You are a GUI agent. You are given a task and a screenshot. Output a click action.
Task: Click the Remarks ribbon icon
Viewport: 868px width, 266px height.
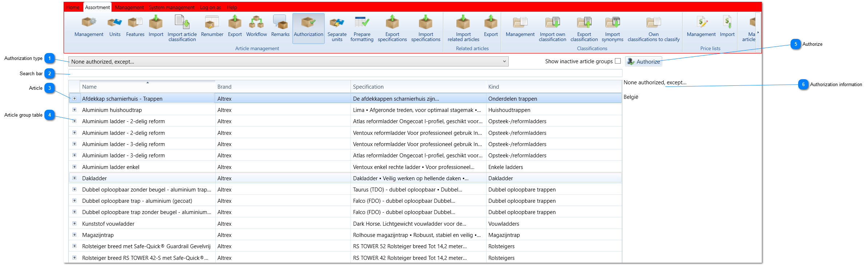(280, 26)
